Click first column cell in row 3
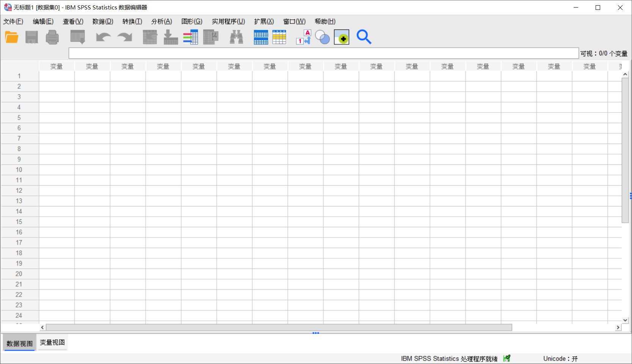The height and width of the screenshot is (364, 632). (57, 97)
